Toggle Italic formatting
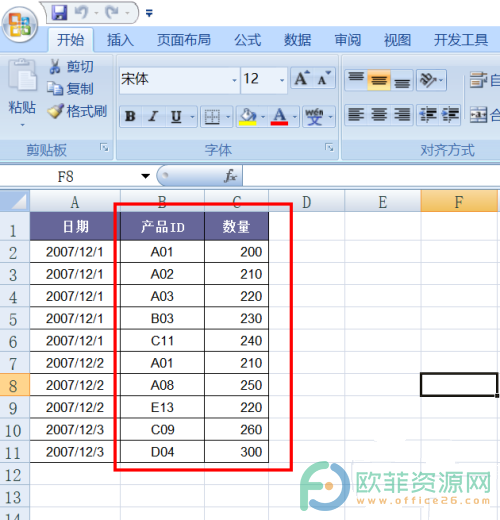The width and height of the screenshot is (500, 520). (153, 116)
